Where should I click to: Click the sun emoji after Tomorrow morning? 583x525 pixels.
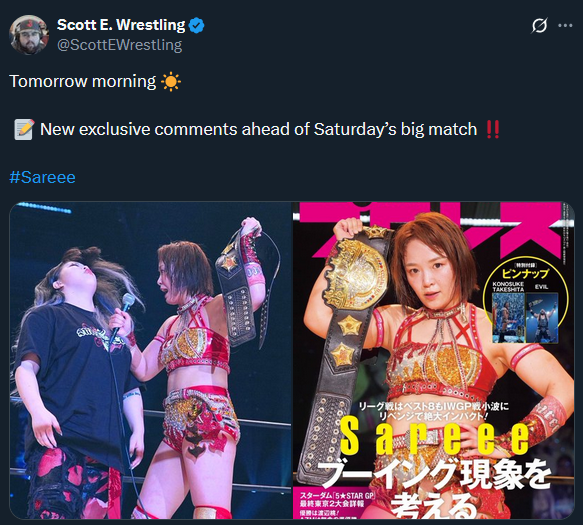click(171, 82)
